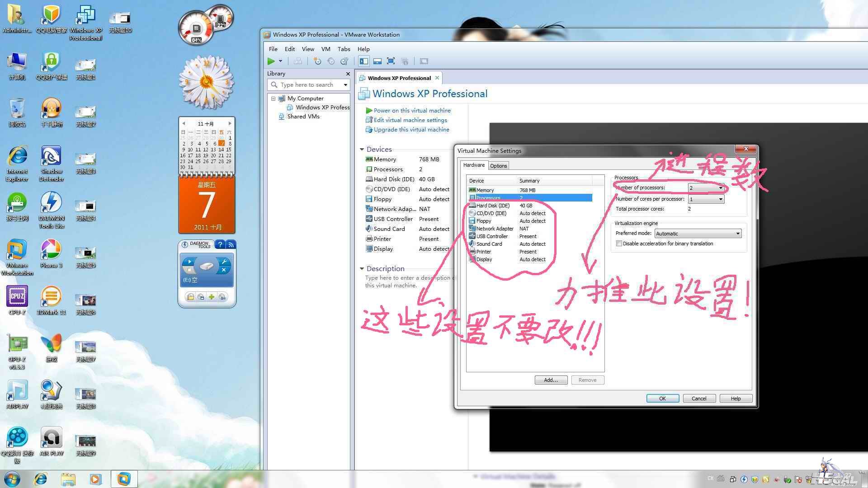Select the 3DMark 11 desktop icon

[x=51, y=300]
